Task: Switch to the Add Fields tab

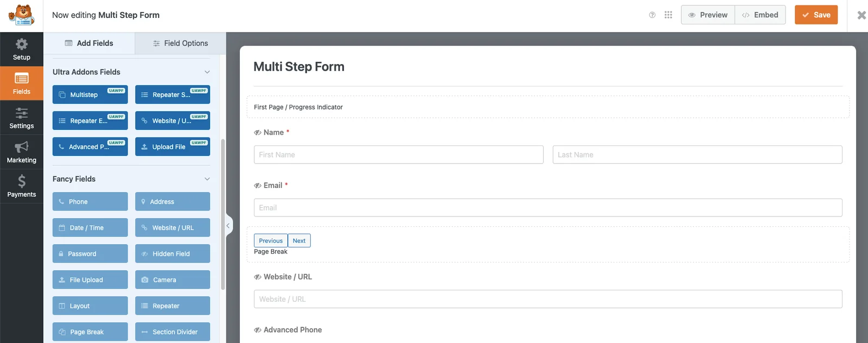Action: click(x=89, y=43)
